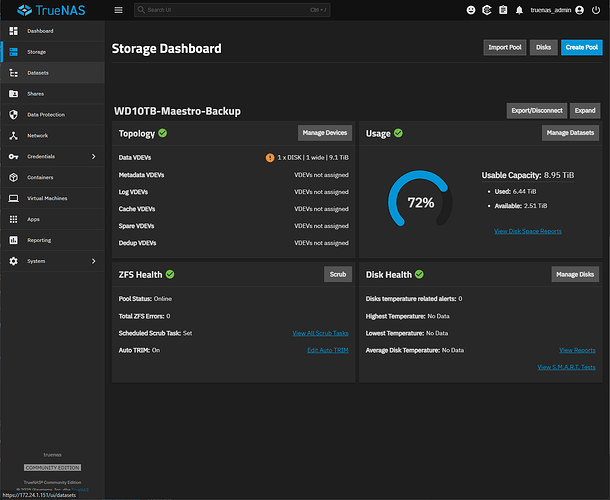Open the Containers menu item

53,177
